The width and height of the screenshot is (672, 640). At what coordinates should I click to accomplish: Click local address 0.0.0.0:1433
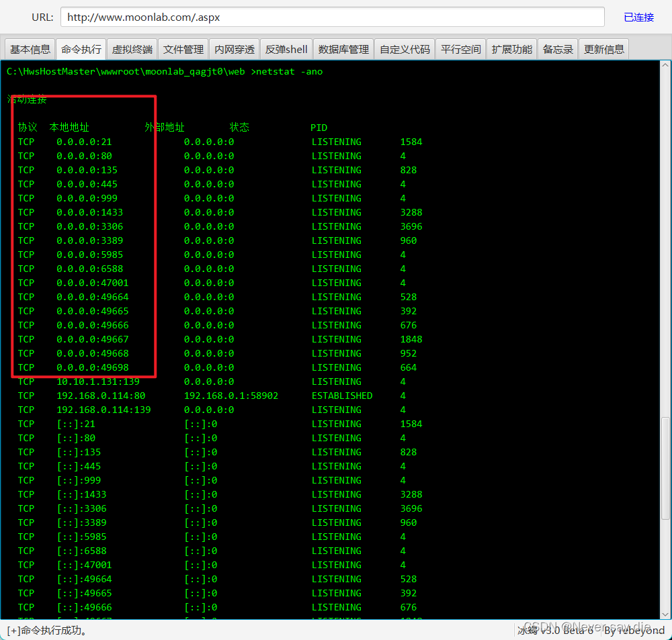(x=89, y=212)
